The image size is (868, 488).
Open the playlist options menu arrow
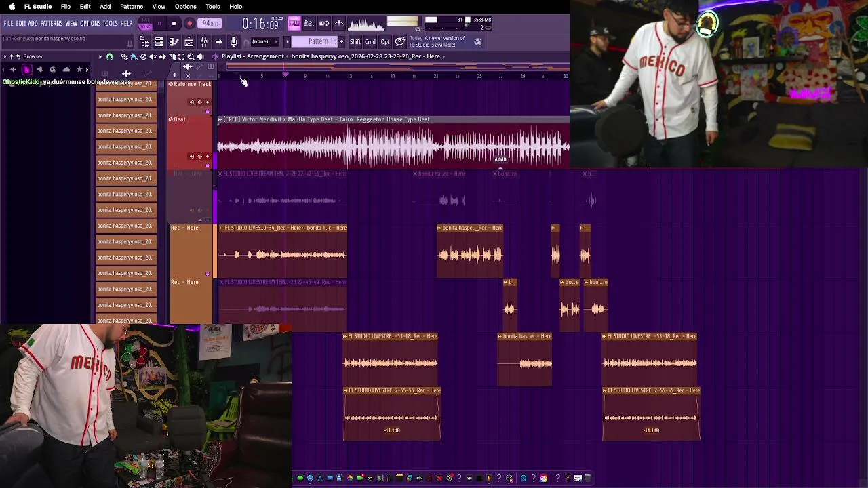[100, 56]
